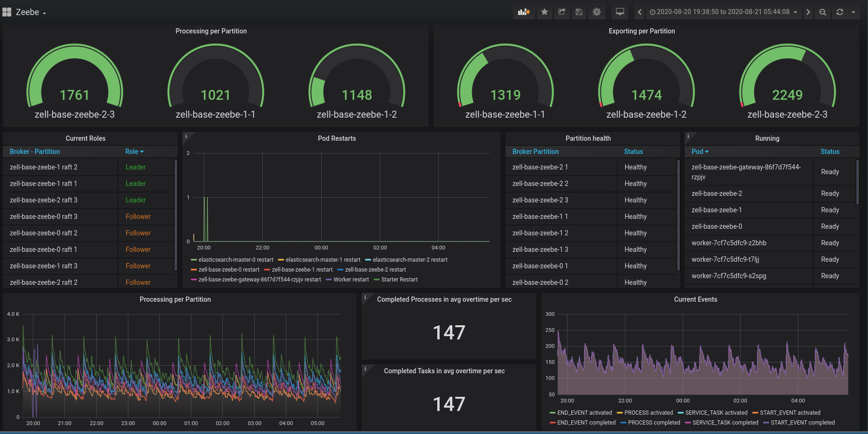The height and width of the screenshot is (434, 868).
Task: Toggle elasticsearch-master-2 restart legend series
Action: point(410,260)
